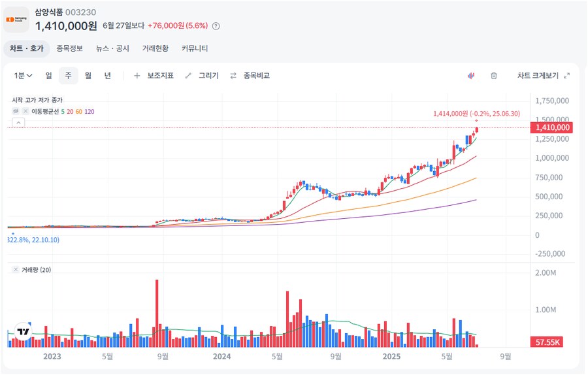Click the Samyang Foods logo icon
The width and height of the screenshot is (588, 375).
click(x=16, y=20)
